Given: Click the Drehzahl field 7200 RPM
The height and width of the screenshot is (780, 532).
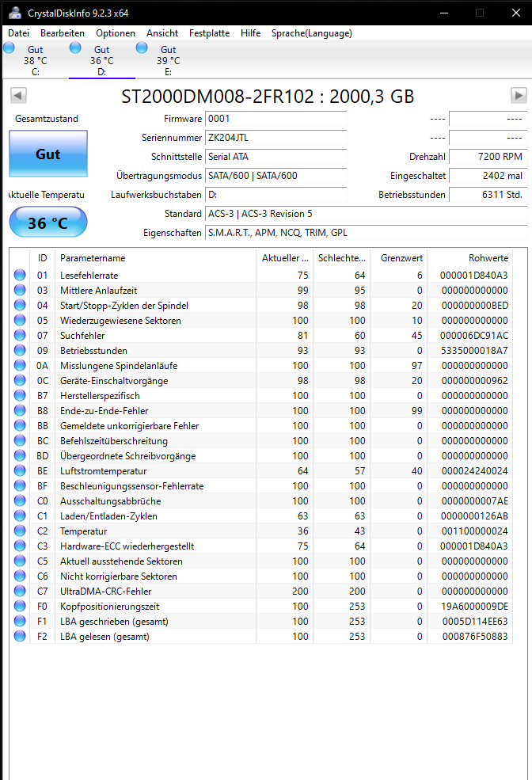Looking at the screenshot, I should pyautogui.click(x=488, y=157).
